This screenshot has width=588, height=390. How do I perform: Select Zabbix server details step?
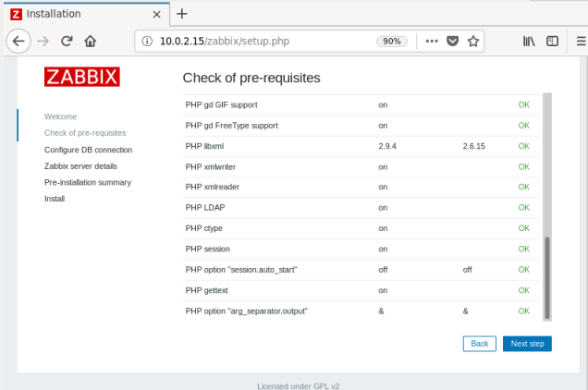tap(80, 166)
